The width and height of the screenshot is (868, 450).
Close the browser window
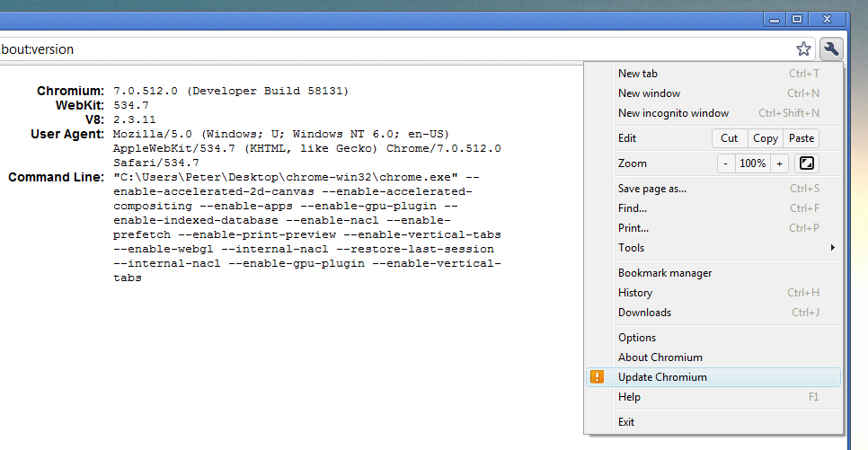[827, 20]
